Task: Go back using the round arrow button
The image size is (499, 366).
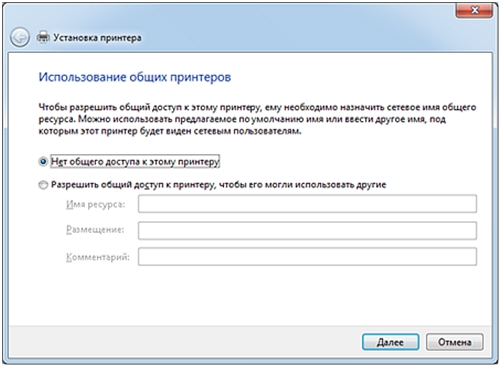Action: 20,37
